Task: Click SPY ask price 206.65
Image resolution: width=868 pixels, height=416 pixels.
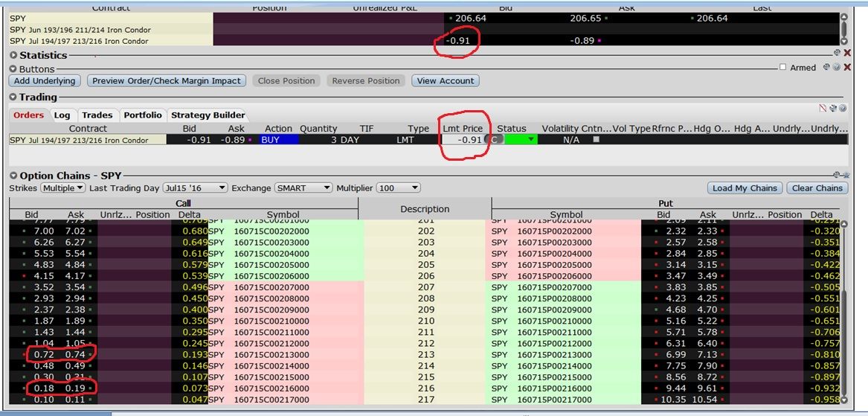Action: (x=585, y=19)
